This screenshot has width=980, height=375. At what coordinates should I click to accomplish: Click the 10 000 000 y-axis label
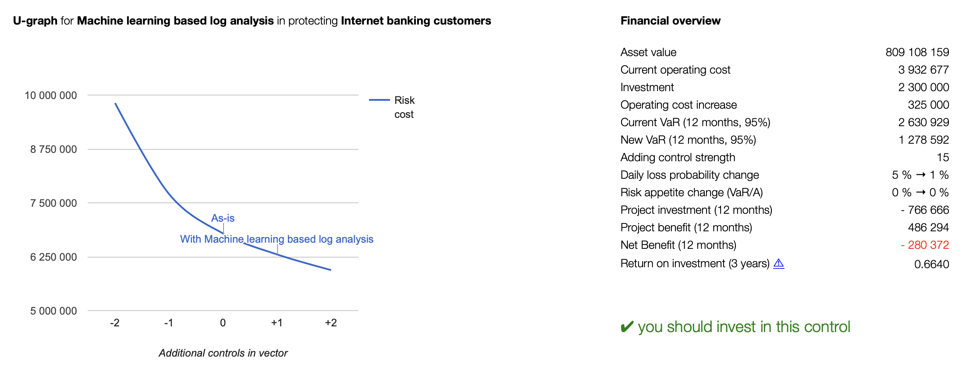[x=51, y=96]
